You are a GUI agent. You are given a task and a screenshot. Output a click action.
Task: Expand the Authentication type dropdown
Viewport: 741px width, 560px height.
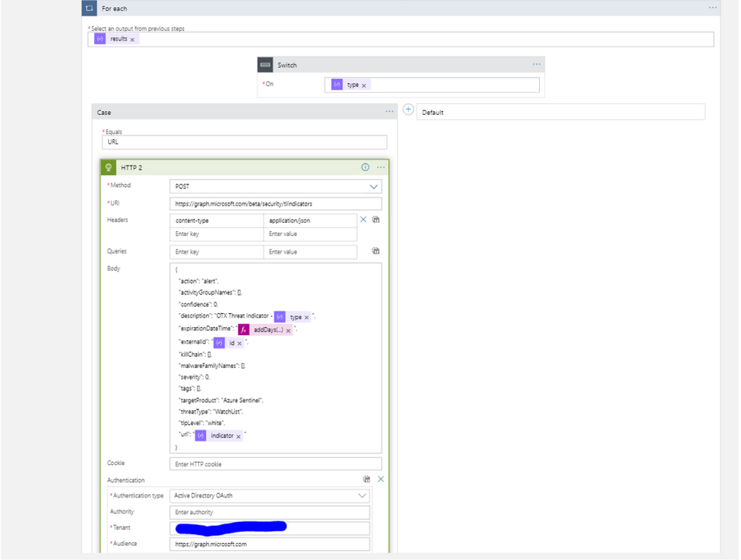[362, 495]
